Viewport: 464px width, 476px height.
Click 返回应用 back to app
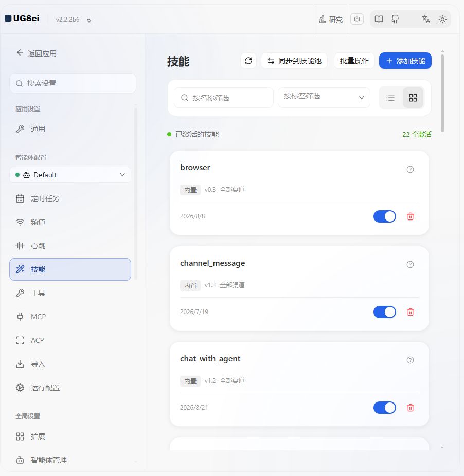(x=37, y=53)
